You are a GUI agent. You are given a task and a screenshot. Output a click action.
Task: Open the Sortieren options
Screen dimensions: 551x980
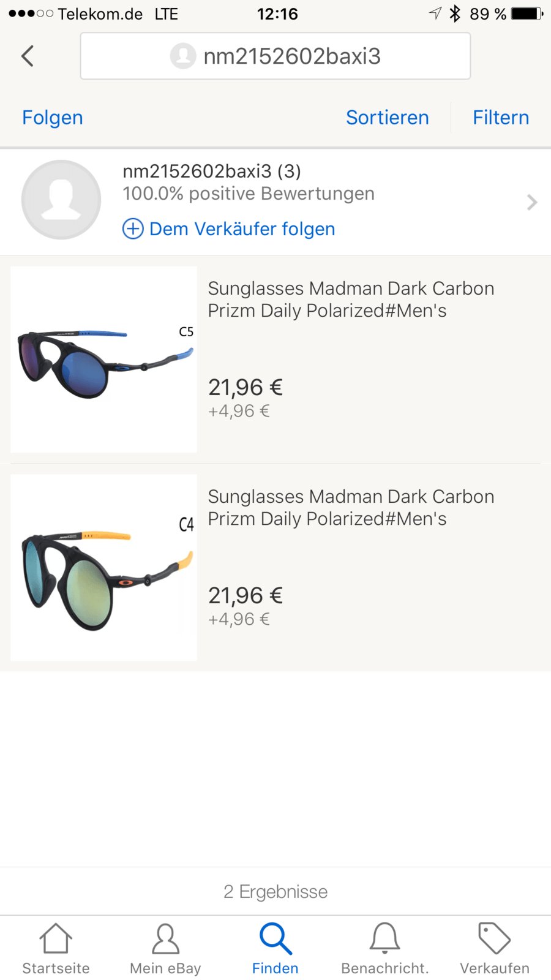(x=387, y=118)
